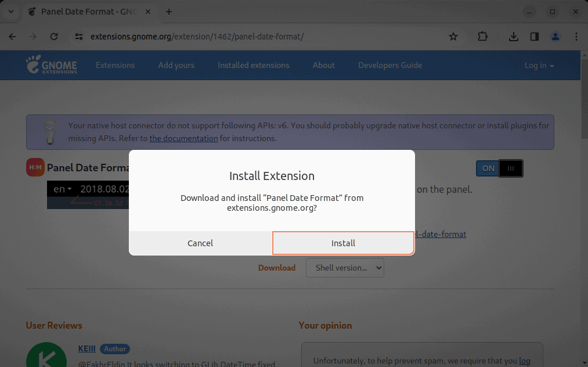Follow the documentation link in the notice
588x367 pixels.
184,138
